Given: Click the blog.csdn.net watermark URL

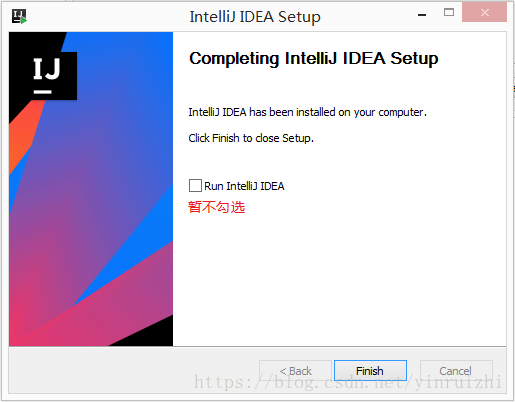Looking at the screenshot, I should tap(348, 382).
